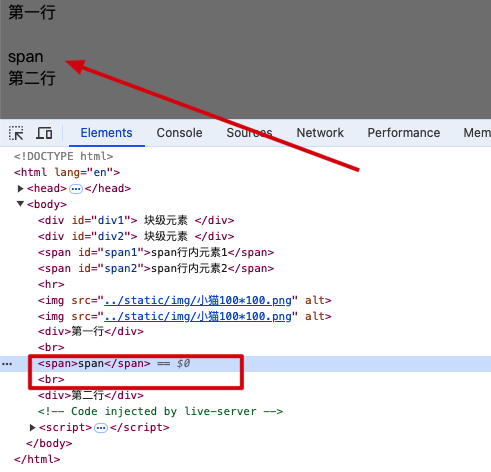Screen dimensions: 491x472
Task: Open the Performance tab
Action: 404,133
